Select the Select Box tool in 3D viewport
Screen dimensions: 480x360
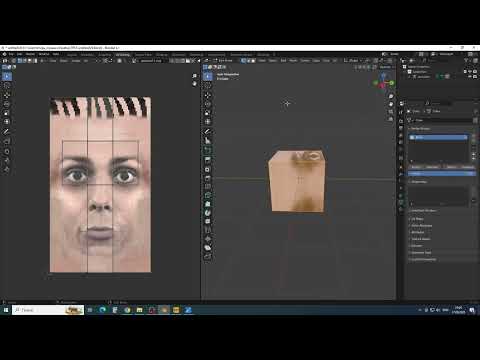[207, 76]
